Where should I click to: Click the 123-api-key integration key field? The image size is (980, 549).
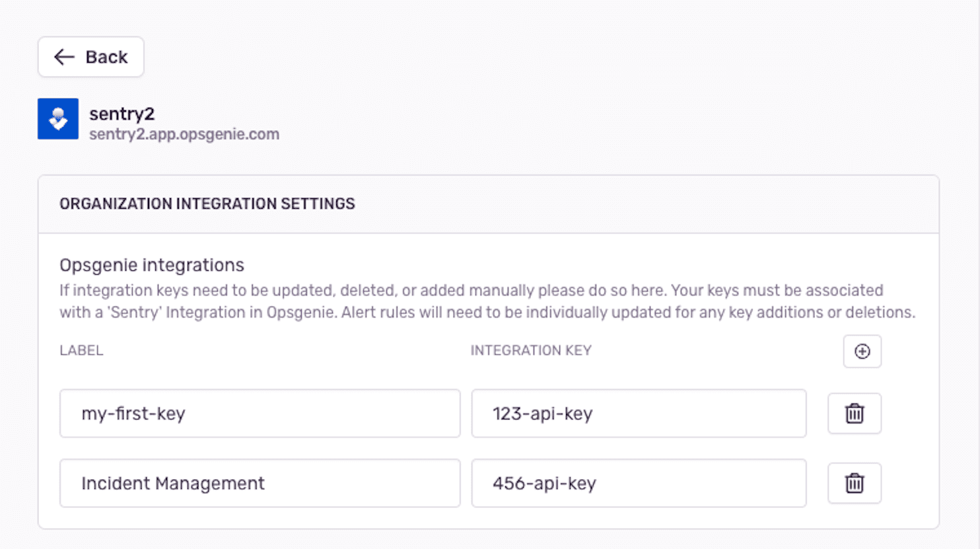coord(638,413)
